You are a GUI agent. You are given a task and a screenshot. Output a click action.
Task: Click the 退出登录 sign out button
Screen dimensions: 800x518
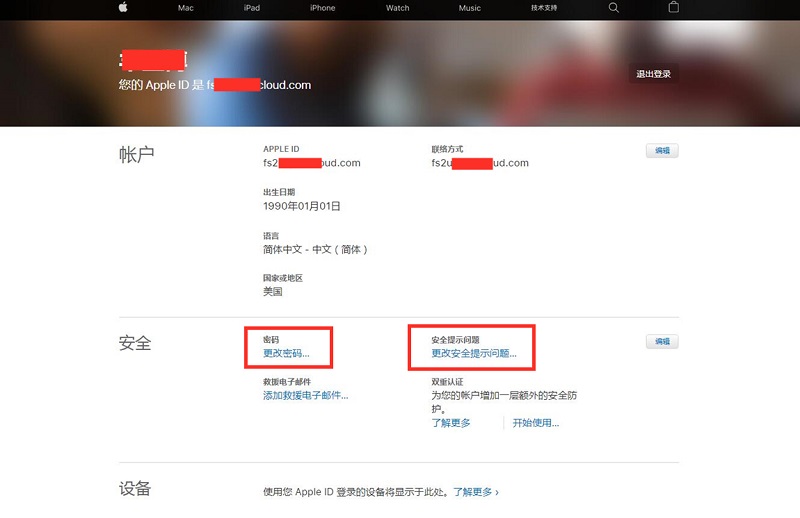(654, 74)
